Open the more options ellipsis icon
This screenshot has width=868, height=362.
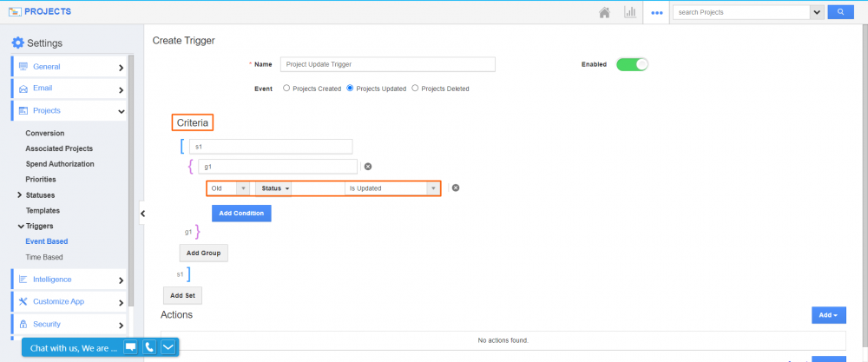(x=657, y=13)
